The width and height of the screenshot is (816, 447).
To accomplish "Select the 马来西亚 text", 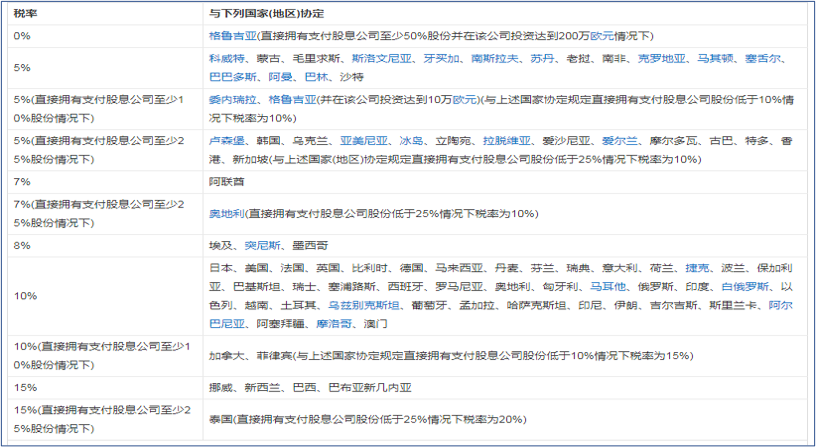I will pos(459,268).
